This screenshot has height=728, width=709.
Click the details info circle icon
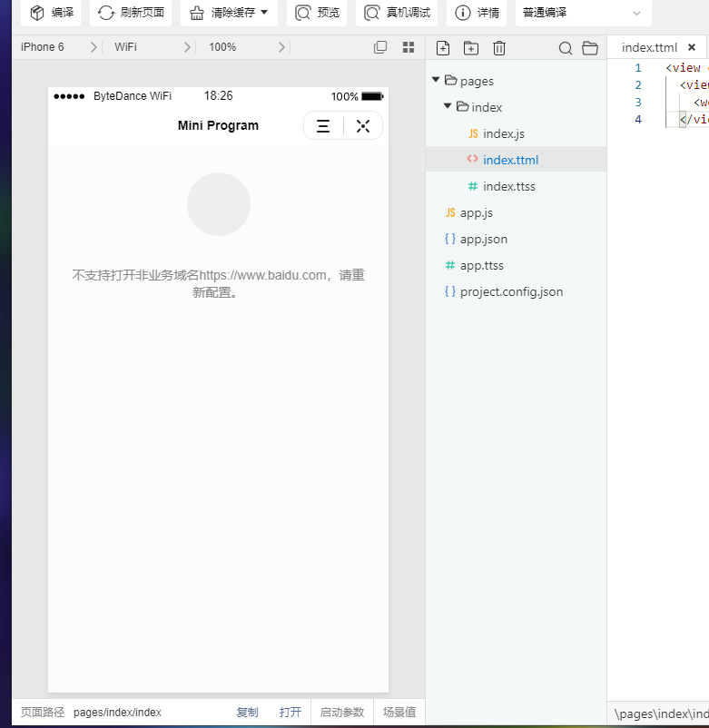462,13
